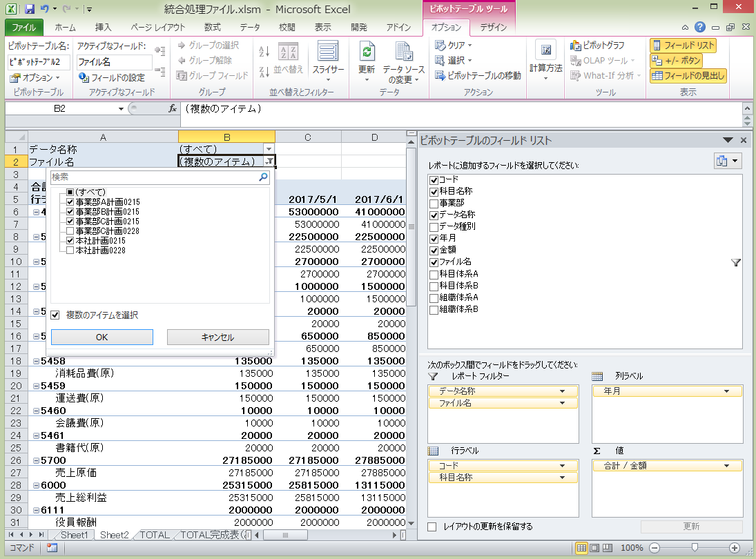Switch to the デザイン ribbon tab
The width and height of the screenshot is (756, 559).
pos(493,28)
